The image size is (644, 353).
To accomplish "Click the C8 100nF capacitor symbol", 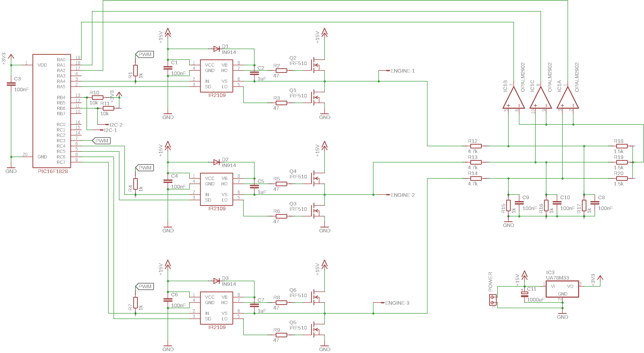I will pos(595,203).
